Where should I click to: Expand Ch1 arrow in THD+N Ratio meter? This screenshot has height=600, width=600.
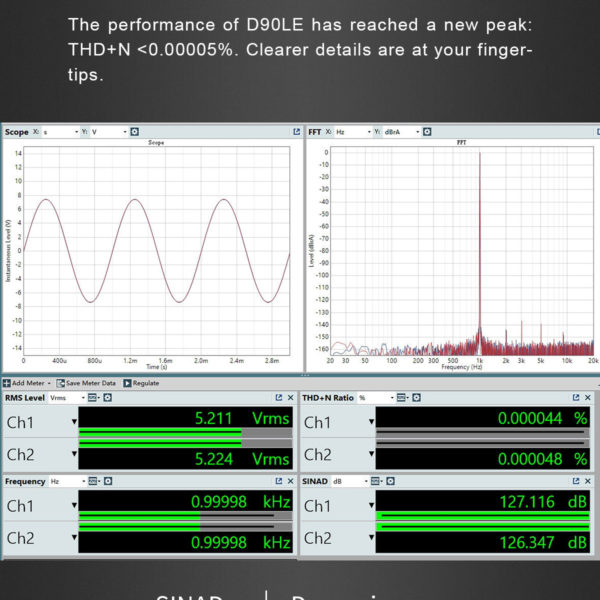[x=371, y=422]
